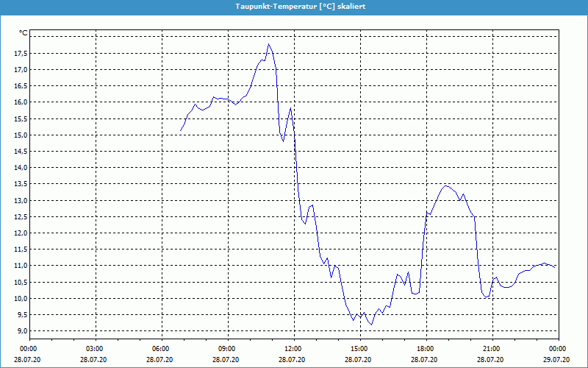Click the °C unit label on the axis
Viewport: 588px width, 368px height.
(x=23, y=33)
